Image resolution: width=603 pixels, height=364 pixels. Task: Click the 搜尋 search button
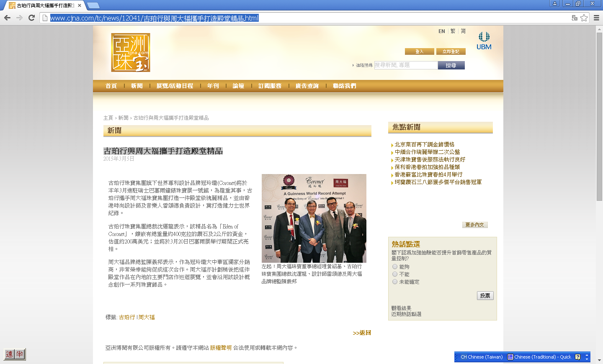pyautogui.click(x=451, y=65)
